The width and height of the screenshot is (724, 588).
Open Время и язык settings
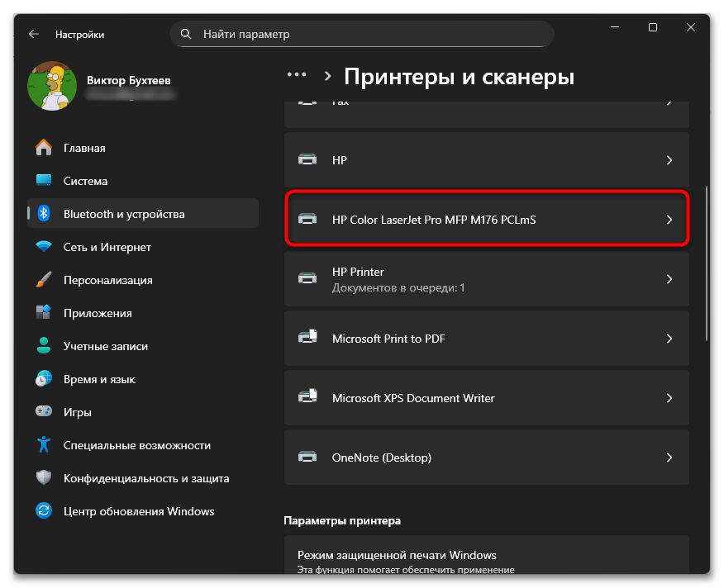(x=143, y=379)
